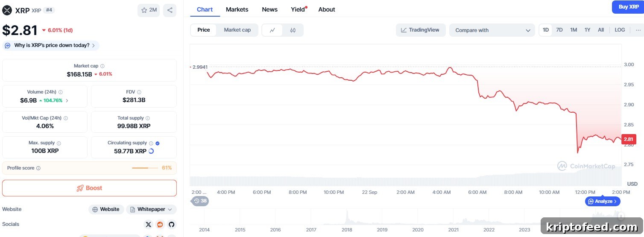This screenshot has height=237, width=644.
Task: Click 2014 on the range timeline
Action: (x=205, y=230)
